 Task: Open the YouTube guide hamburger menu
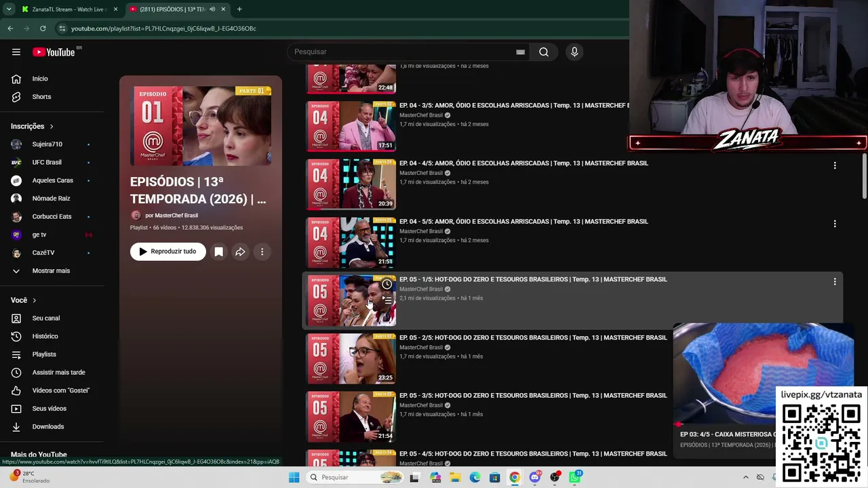(x=16, y=52)
